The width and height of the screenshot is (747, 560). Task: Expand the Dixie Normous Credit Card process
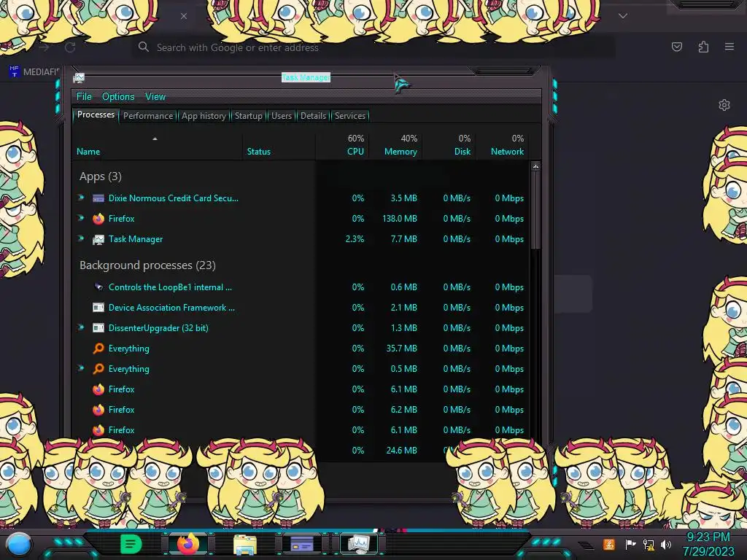pyautogui.click(x=81, y=198)
